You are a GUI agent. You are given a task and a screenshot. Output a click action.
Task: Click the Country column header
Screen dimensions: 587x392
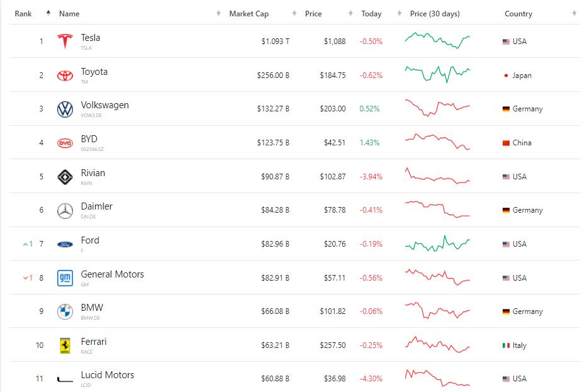518,14
